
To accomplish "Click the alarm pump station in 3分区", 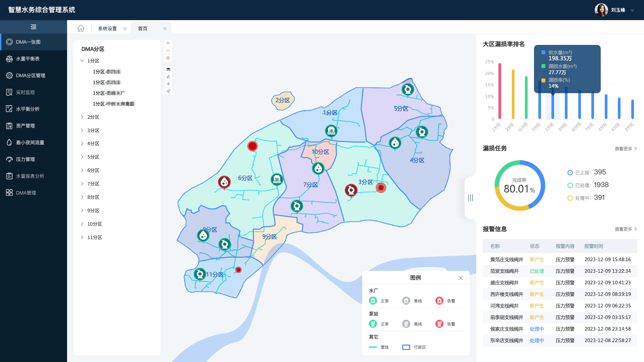I will click(x=351, y=190).
